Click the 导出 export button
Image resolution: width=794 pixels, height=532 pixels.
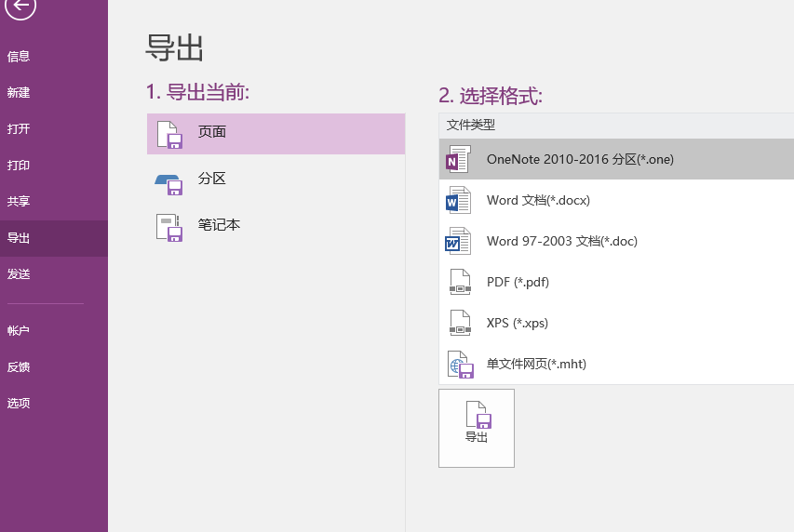click(x=477, y=428)
